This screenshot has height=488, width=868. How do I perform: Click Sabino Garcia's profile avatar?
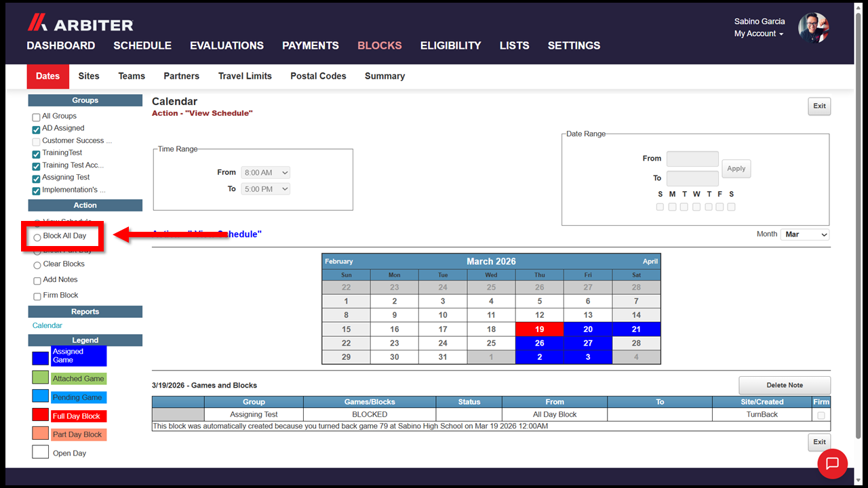tap(813, 28)
